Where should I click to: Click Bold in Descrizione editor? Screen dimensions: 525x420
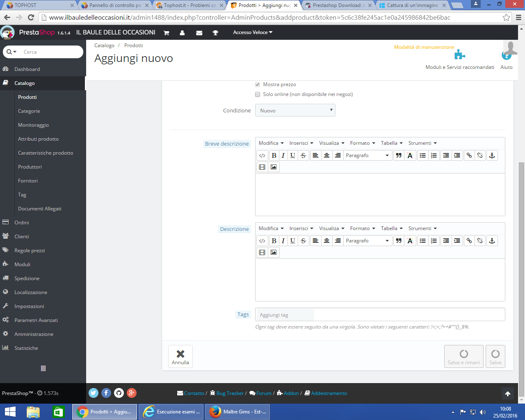click(x=274, y=241)
